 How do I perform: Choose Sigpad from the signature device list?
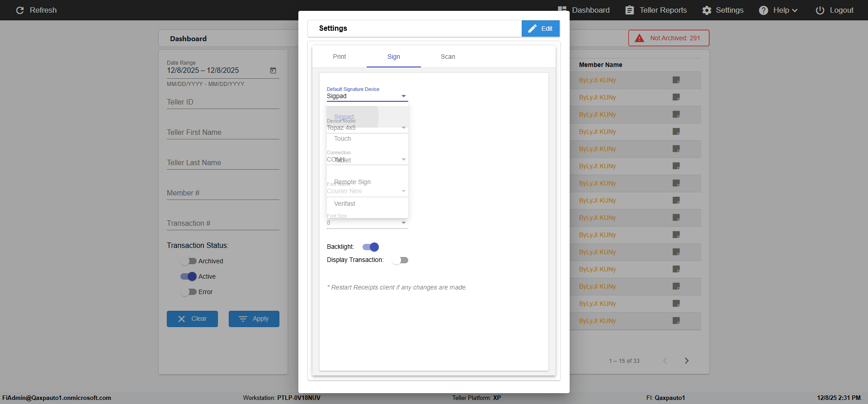(367, 117)
